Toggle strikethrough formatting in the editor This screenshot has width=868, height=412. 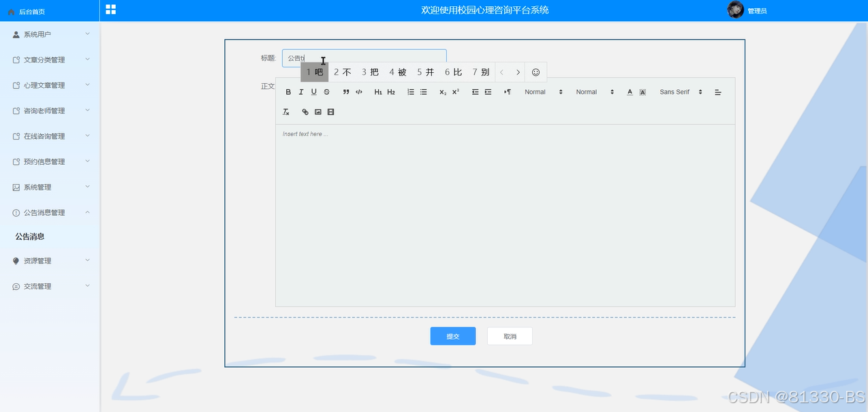(327, 92)
